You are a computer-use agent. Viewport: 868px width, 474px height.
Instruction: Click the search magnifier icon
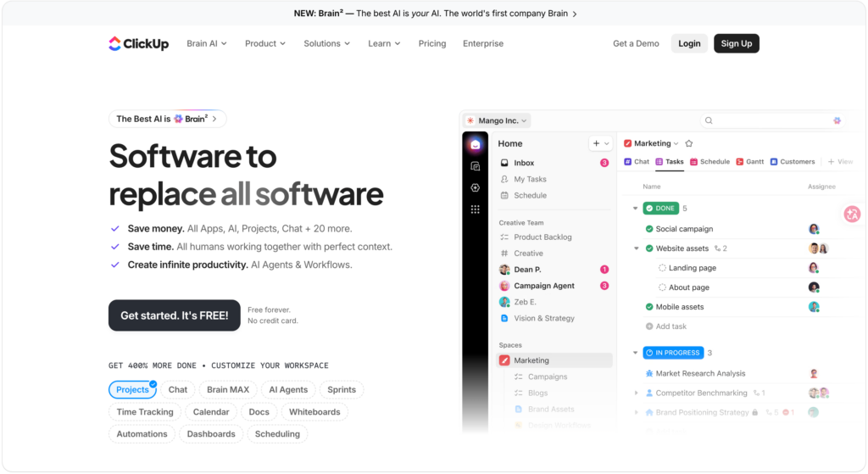click(x=709, y=120)
